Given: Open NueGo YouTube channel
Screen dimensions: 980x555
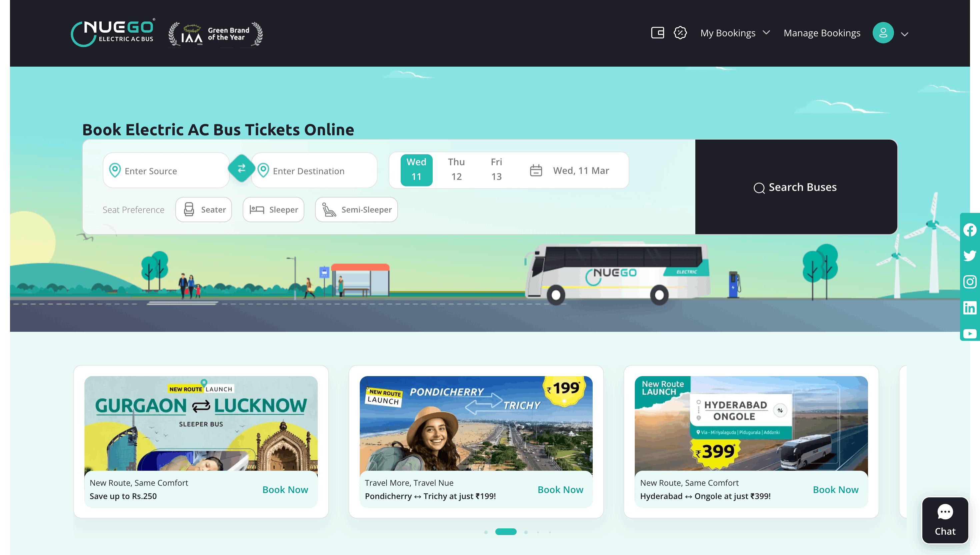Looking at the screenshot, I should [969, 334].
